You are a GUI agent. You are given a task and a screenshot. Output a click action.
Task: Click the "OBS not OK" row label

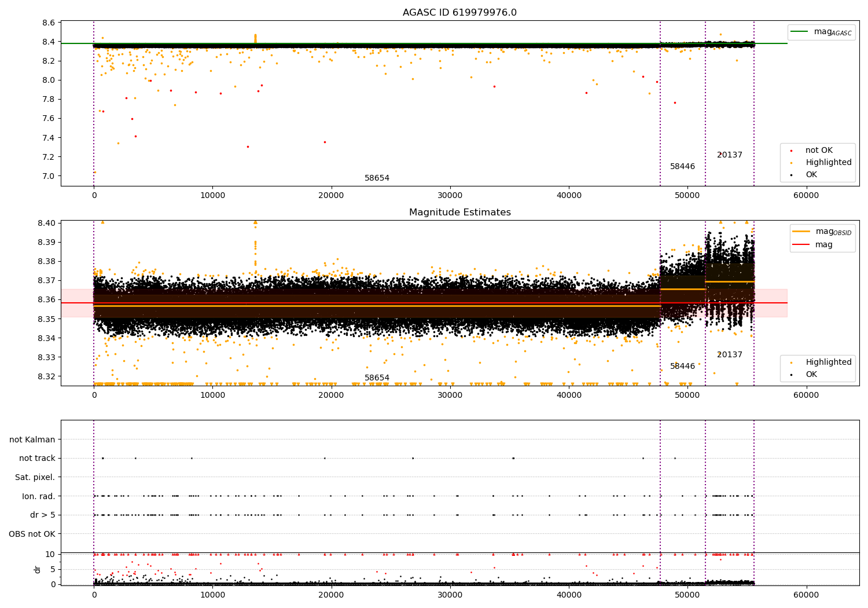coord(32,534)
